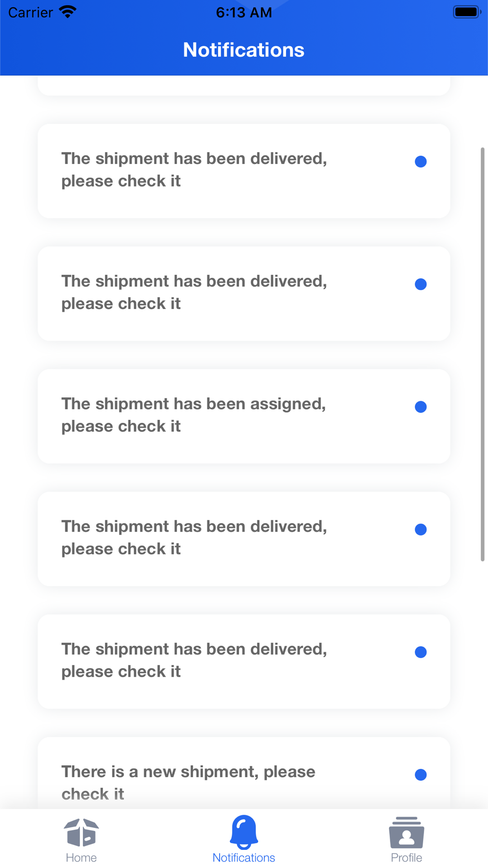The image size is (488, 868).
Task: Open "The shipment has been assigned" notification
Action: click(244, 416)
